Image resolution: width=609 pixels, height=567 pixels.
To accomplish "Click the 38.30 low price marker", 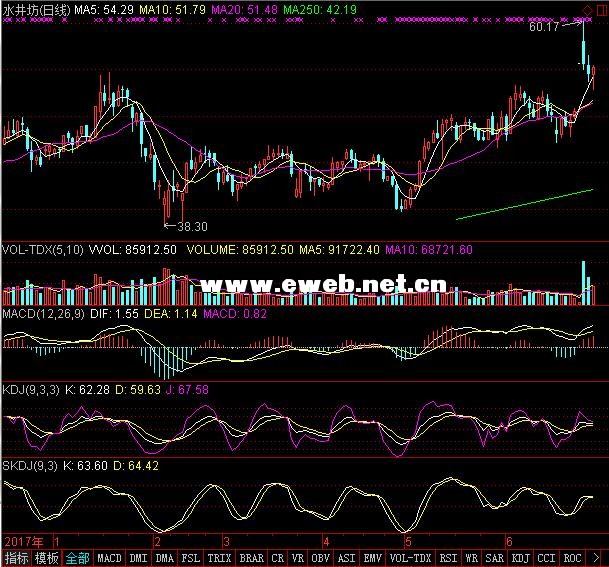I will [192, 226].
